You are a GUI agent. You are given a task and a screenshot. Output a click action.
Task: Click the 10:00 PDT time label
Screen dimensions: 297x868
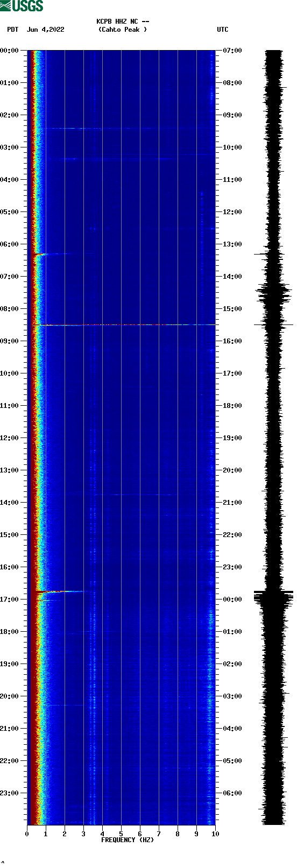point(10,373)
